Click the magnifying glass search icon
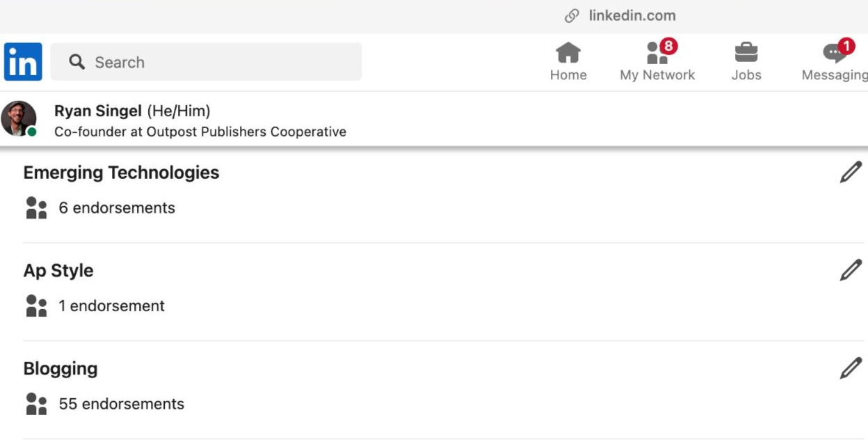This screenshot has width=868, height=440. [77, 62]
